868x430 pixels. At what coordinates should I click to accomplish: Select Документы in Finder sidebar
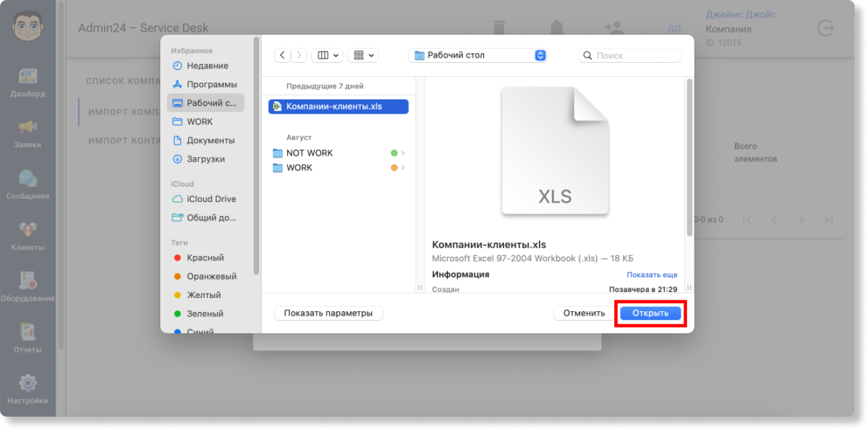pyautogui.click(x=205, y=141)
